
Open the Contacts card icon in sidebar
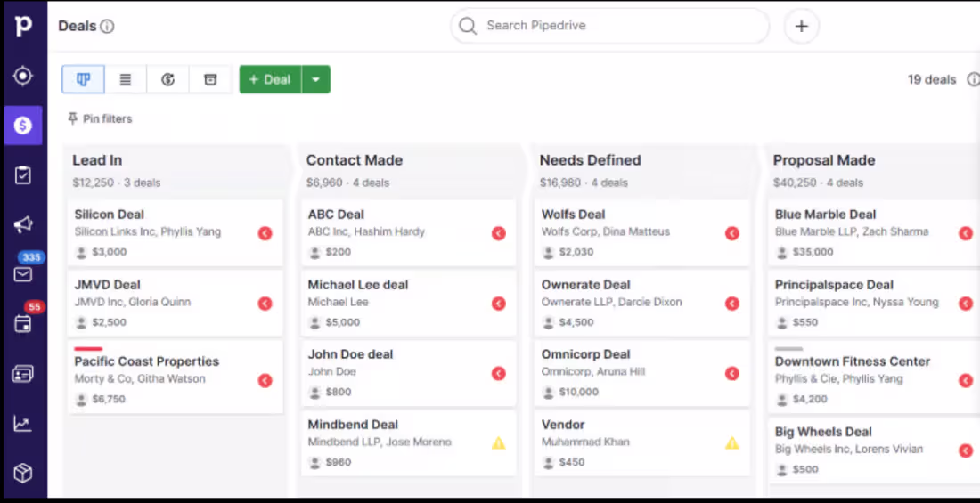[22, 374]
